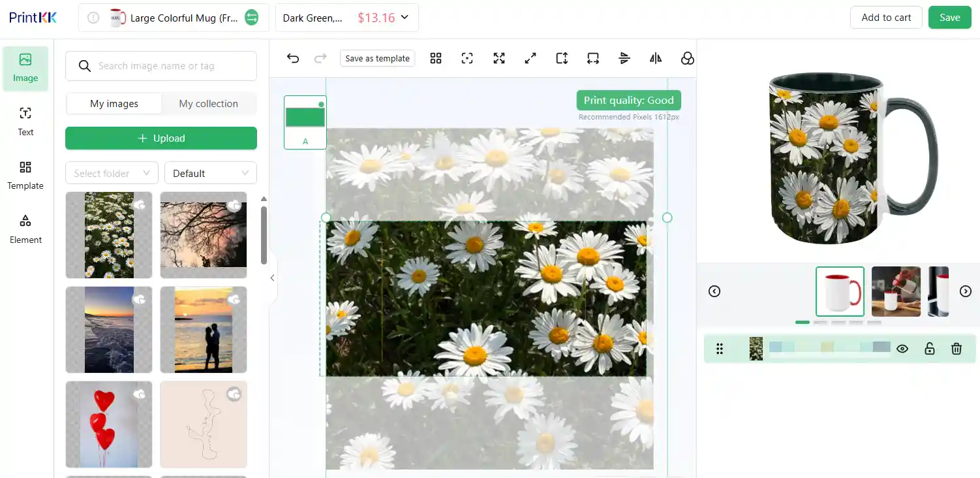Click the fill-canvas expand arrows icon
Viewport: 980px width, 478px height.
coord(499,58)
